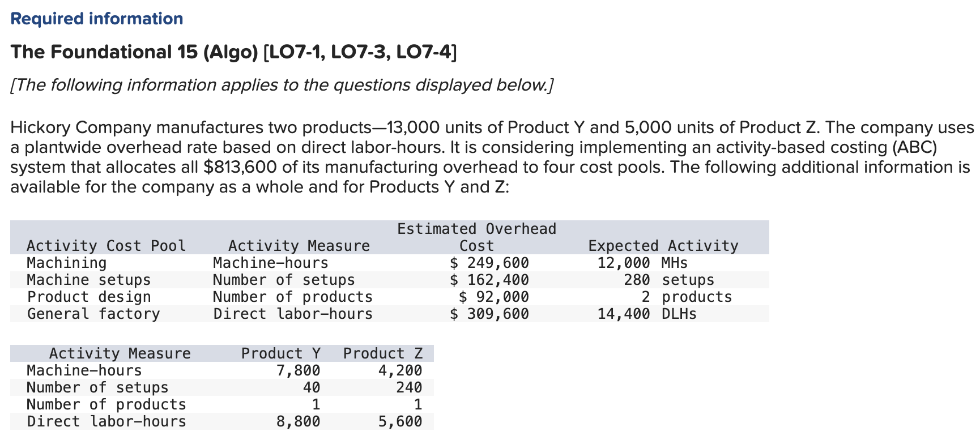Viewport: 980px width, 444px height.
Task: Click the 'Expected Activity' column header
Action: click(663, 246)
